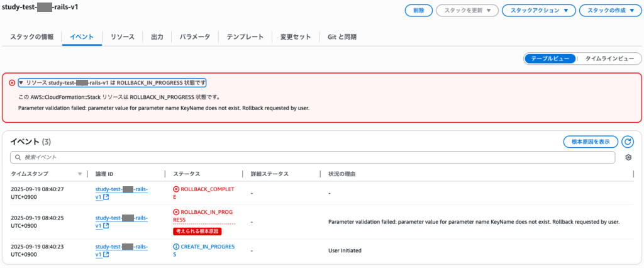
Task: Click external link icon in ROLLBACK_COMPLETE row
Action: 106,197
